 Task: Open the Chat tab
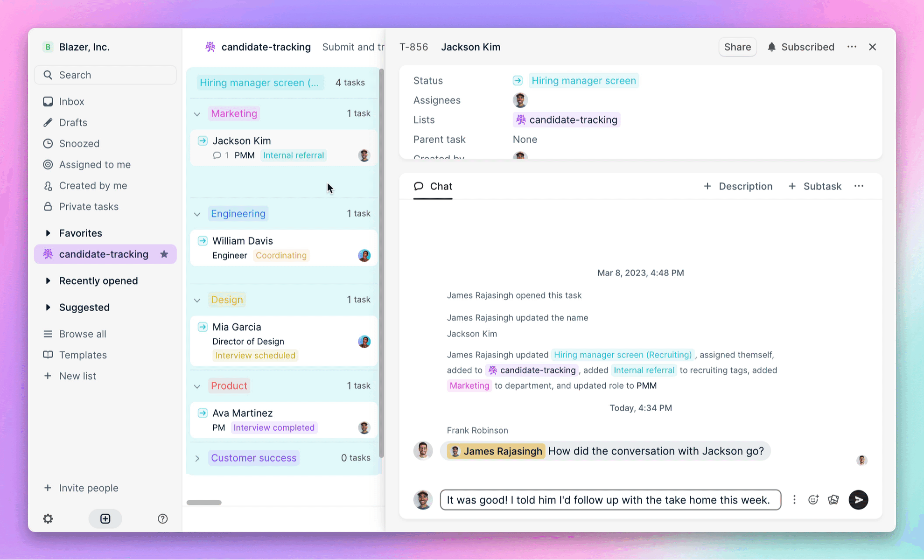(434, 186)
